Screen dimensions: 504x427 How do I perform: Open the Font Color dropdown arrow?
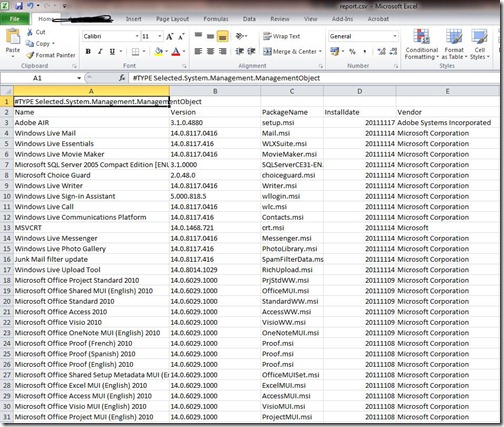184,51
